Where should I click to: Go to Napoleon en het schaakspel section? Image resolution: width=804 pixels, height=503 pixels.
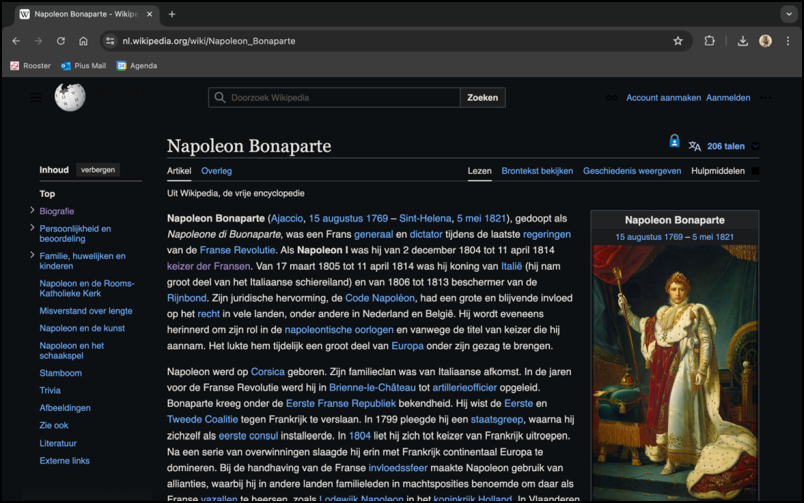[x=72, y=351]
